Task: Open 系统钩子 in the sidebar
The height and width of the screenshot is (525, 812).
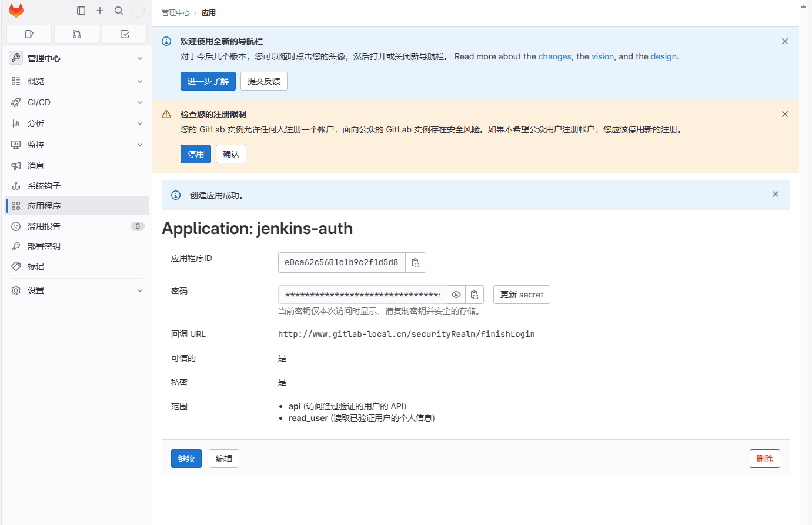Action: 77,186
